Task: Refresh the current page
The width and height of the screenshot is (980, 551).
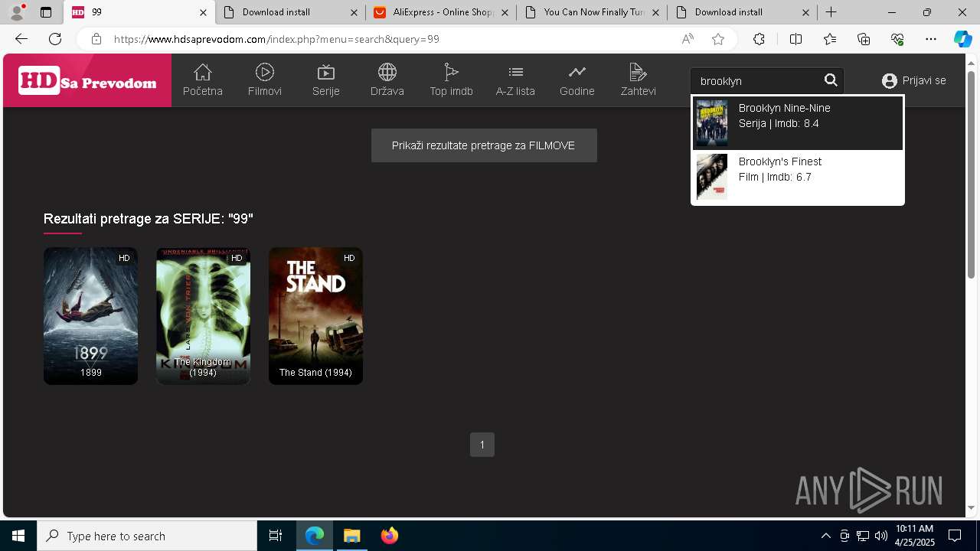Action: pos(55,39)
